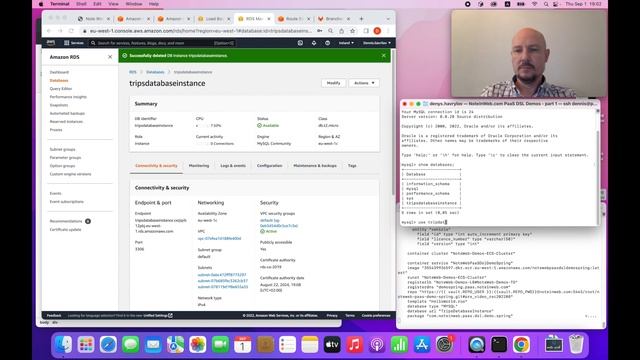640x360 pixels.
Task: Open the Shell menu in menu bar
Action: point(81,4)
